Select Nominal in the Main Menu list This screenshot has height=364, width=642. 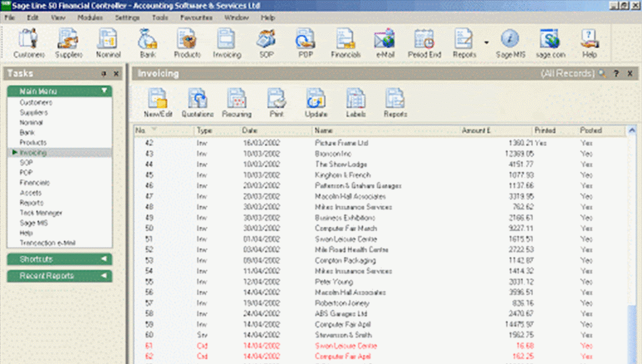[31, 122]
